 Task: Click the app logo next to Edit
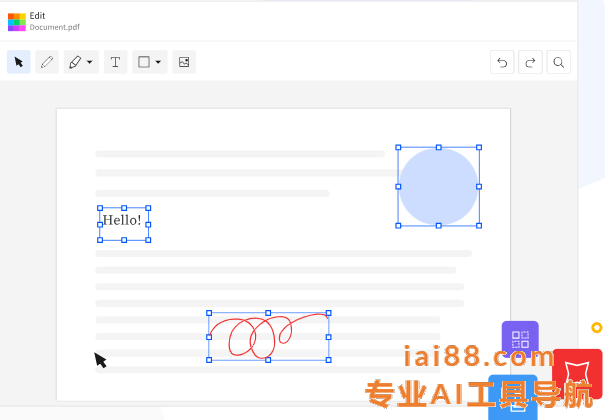click(16, 22)
